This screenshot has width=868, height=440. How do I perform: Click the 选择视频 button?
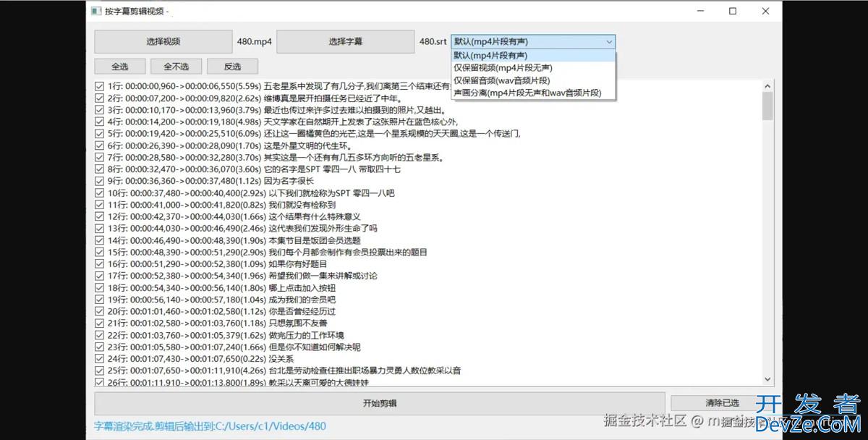click(x=163, y=41)
